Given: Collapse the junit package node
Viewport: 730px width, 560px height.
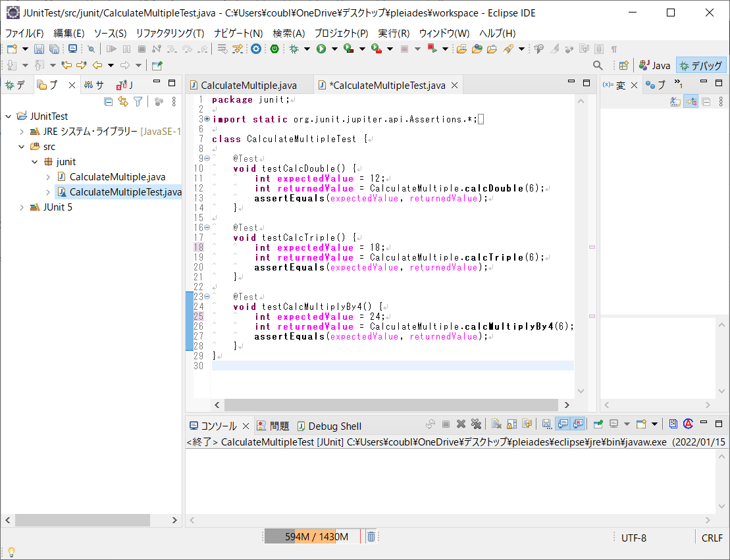Looking at the screenshot, I should tap(34, 162).
